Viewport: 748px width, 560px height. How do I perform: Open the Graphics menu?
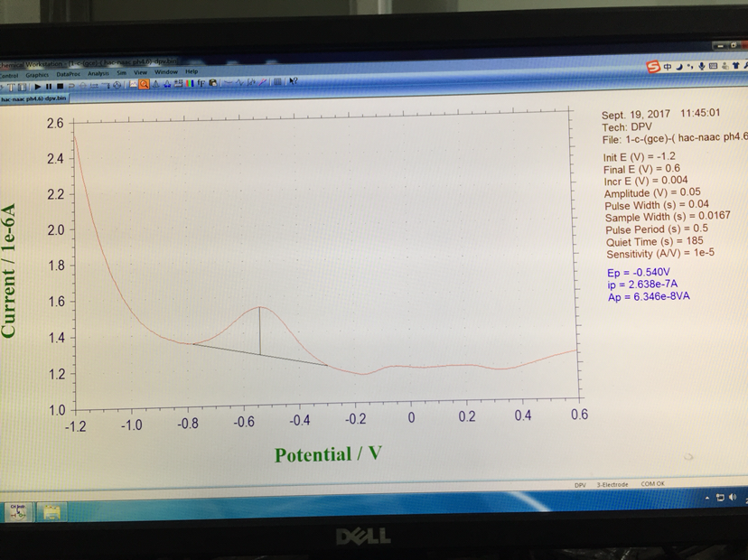coord(37,75)
